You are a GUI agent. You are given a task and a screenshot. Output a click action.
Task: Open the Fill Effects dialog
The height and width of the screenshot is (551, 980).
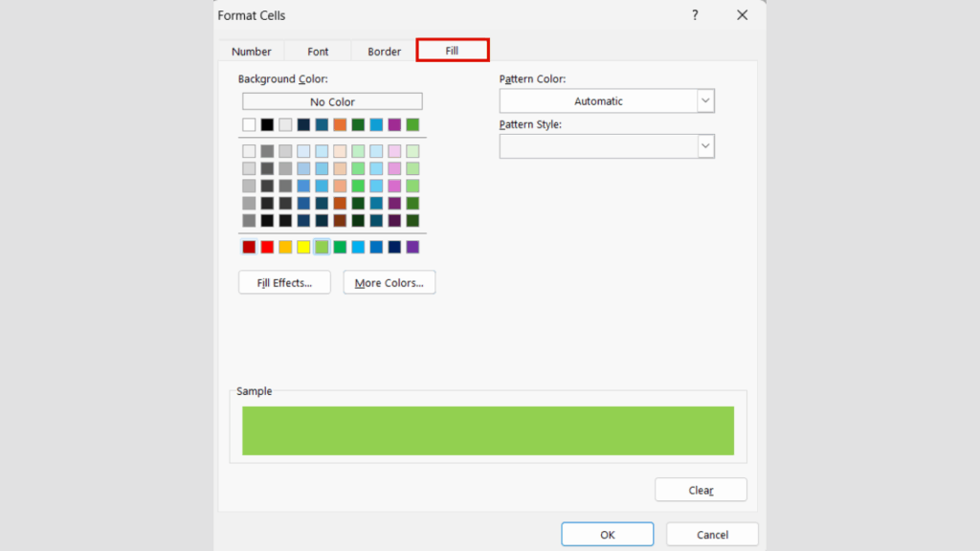[x=283, y=282]
